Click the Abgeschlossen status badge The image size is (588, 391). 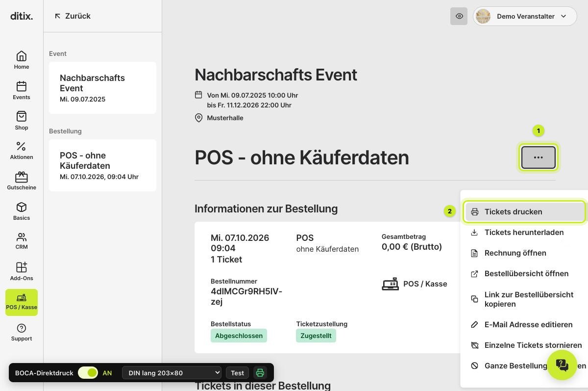239,336
